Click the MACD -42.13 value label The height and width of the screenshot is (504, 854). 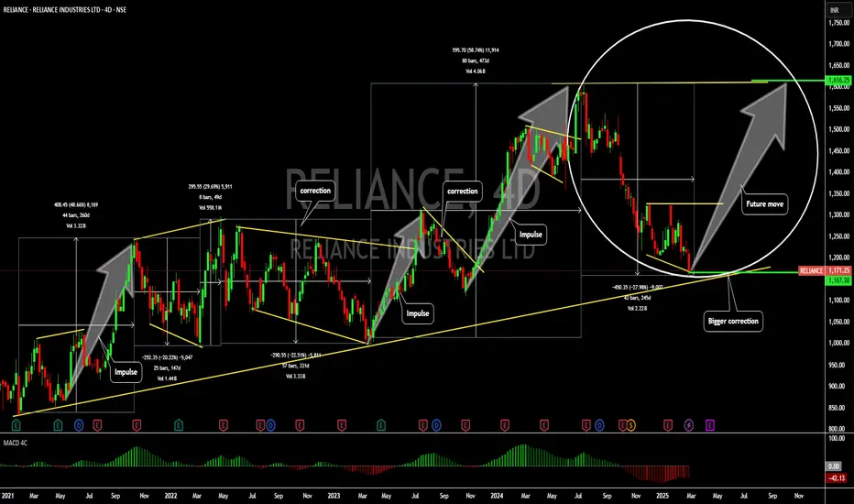coord(838,477)
